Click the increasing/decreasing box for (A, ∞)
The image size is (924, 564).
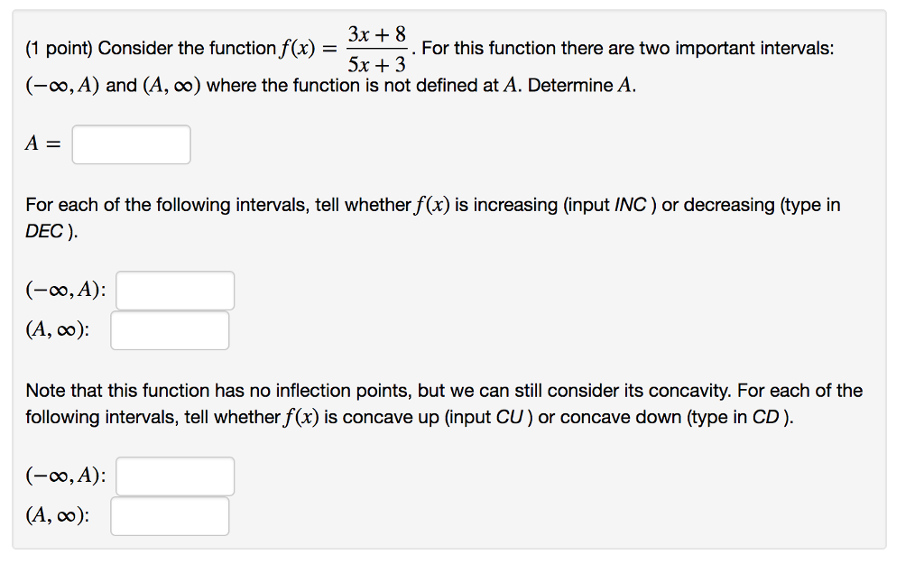pyautogui.click(x=170, y=329)
